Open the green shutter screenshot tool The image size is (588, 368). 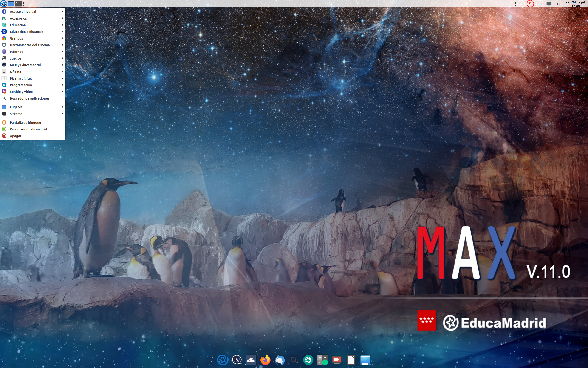point(308,360)
